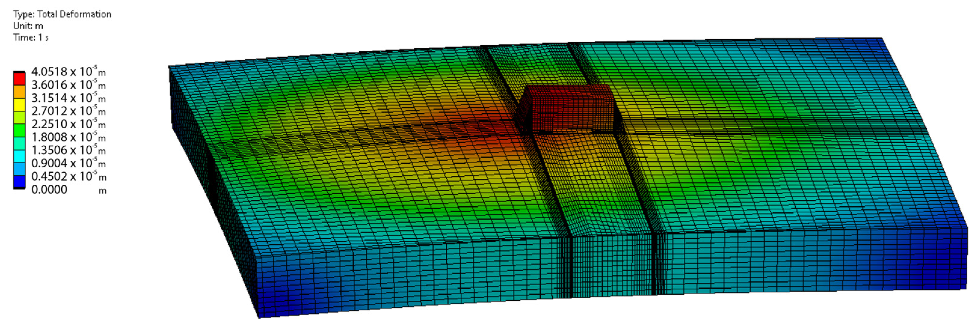Click the finely meshed strip on the front face
Image resolution: width=980 pixels, height=331 pixels.
click(x=613, y=266)
